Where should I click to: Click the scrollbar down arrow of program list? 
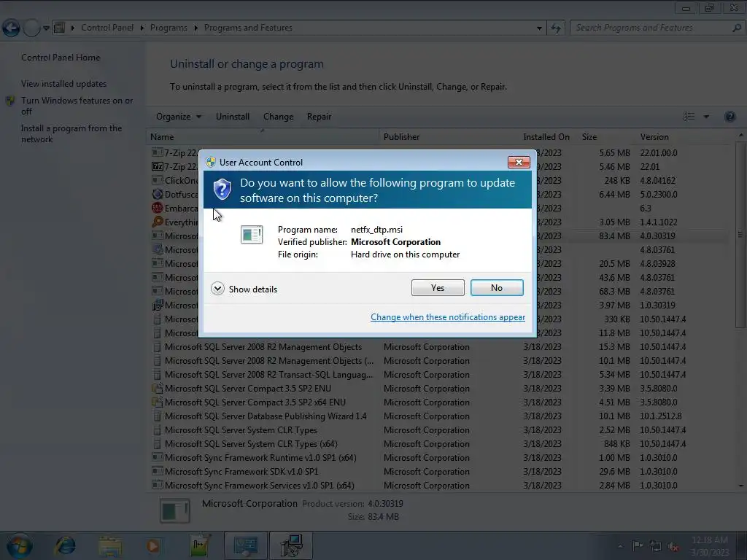click(740, 485)
